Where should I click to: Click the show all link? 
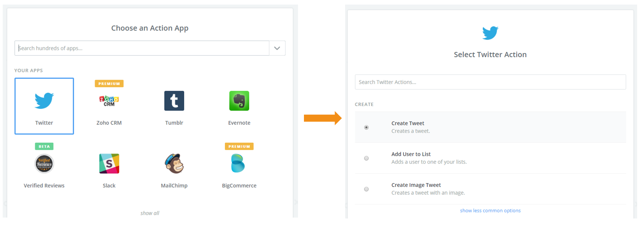coord(150,213)
